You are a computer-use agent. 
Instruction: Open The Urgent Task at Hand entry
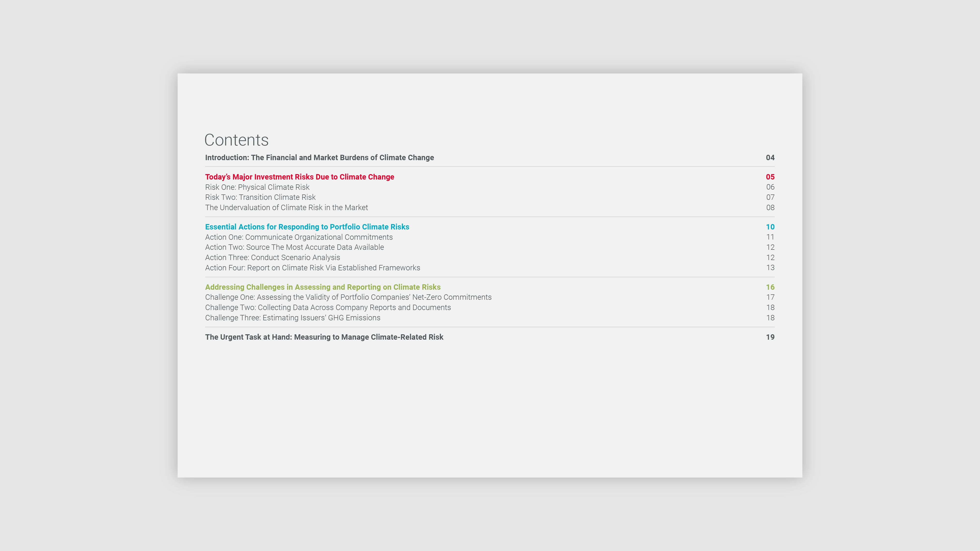pyautogui.click(x=324, y=337)
